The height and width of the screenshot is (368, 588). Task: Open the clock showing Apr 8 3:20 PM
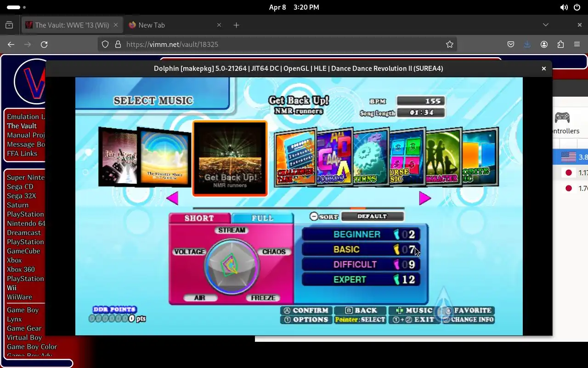[x=294, y=7]
